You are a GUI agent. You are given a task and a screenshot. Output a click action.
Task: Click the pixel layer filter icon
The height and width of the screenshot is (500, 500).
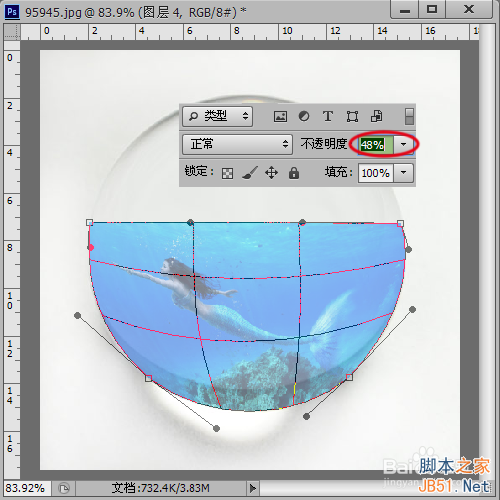click(280, 116)
